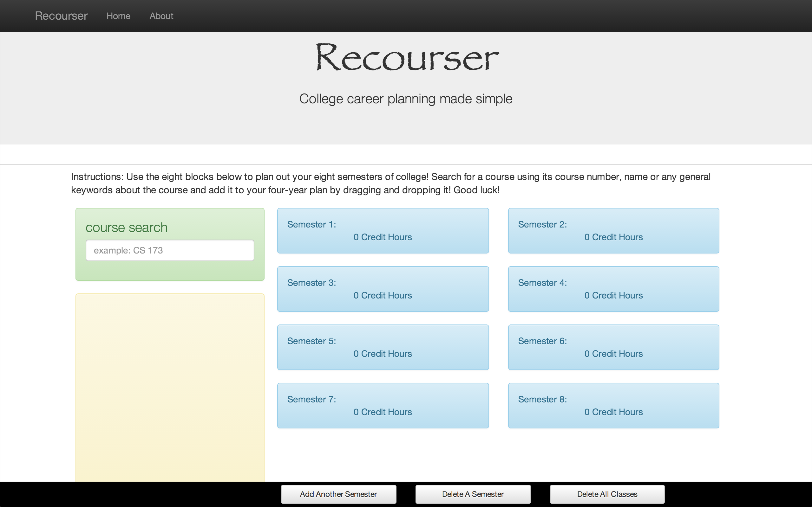
Task: Open the Home nav item
Action: point(118,16)
